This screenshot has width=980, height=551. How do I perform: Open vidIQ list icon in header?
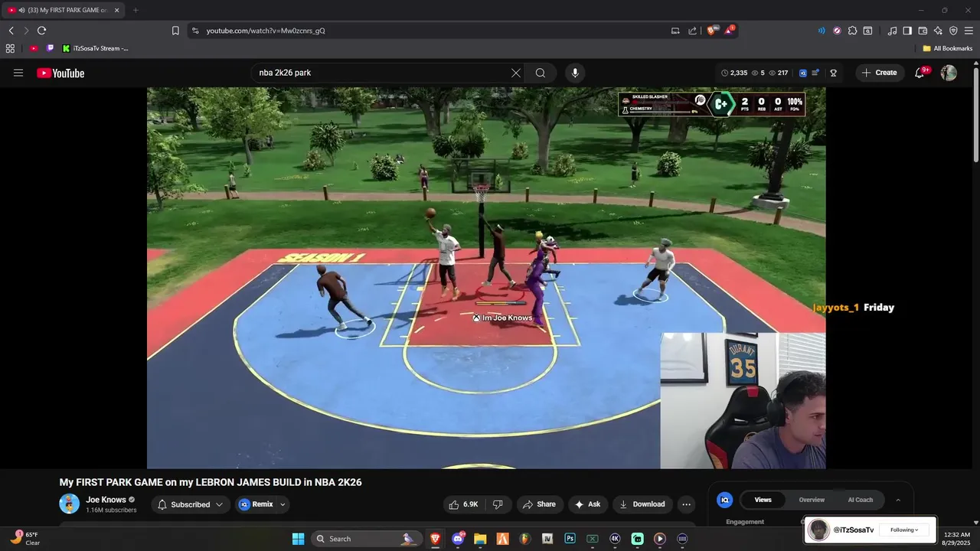coord(815,73)
